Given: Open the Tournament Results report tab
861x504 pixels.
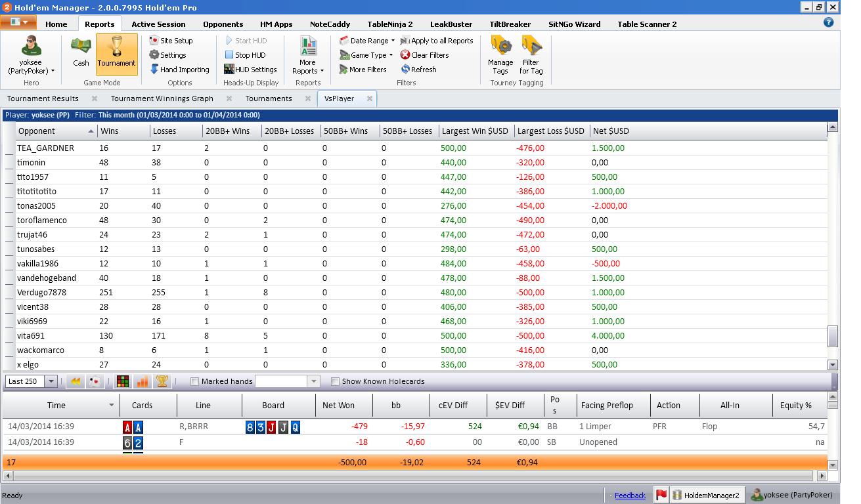Looking at the screenshot, I should [x=43, y=98].
